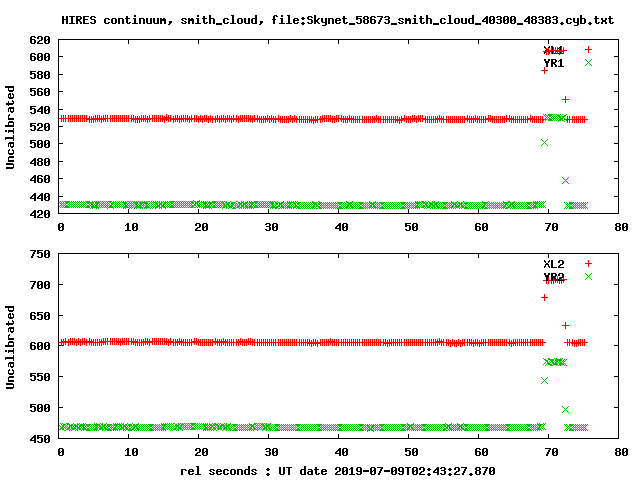Click the 450 tick on bottom plot
Viewport: 640px width, 480px height.
pyautogui.click(x=40, y=439)
